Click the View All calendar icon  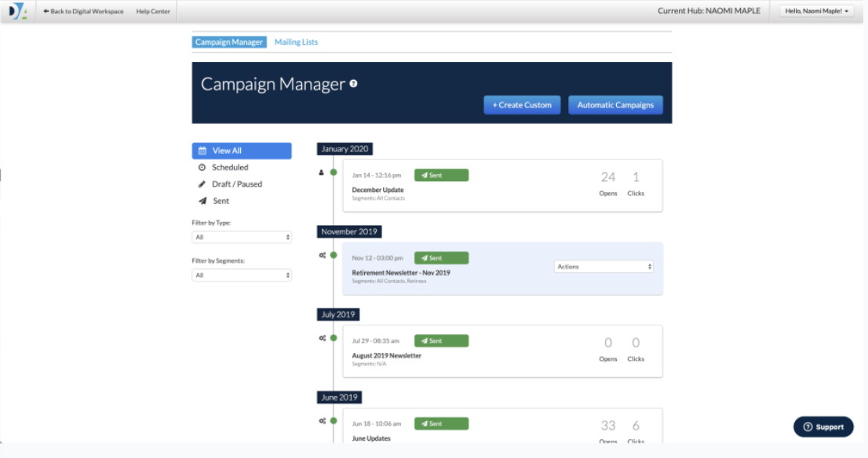point(202,150)
